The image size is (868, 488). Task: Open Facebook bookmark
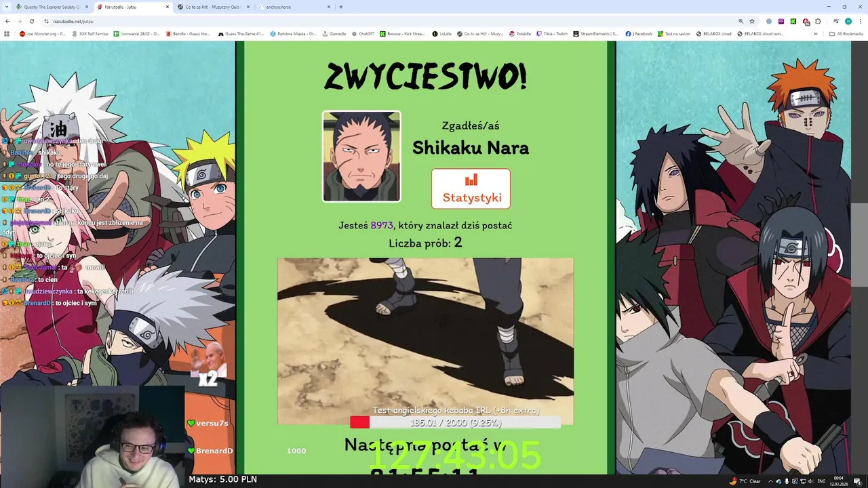(639, 34)
